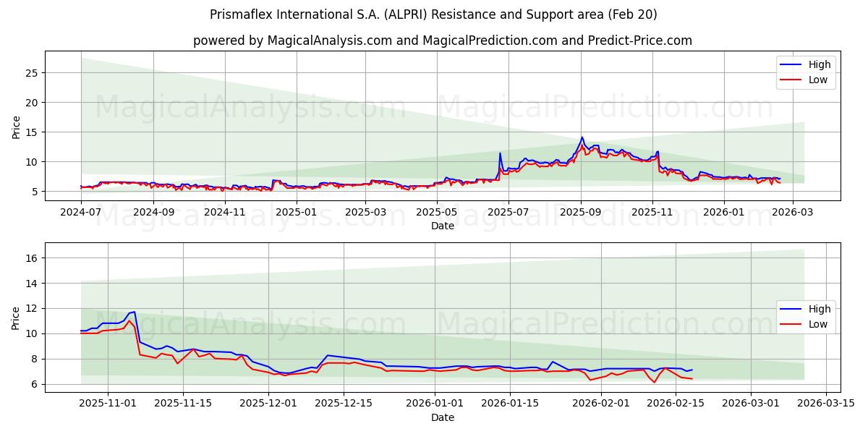Screen dimensions: 868x434
Task: Click the '2026-01' tick label in top chart
Action: [x=724, y=212]
